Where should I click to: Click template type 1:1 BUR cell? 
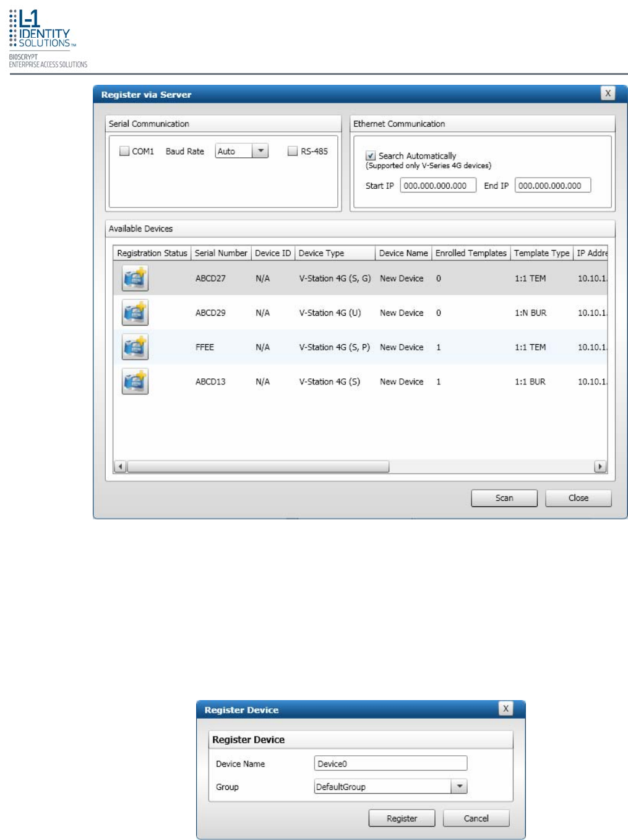pos(530,382)
